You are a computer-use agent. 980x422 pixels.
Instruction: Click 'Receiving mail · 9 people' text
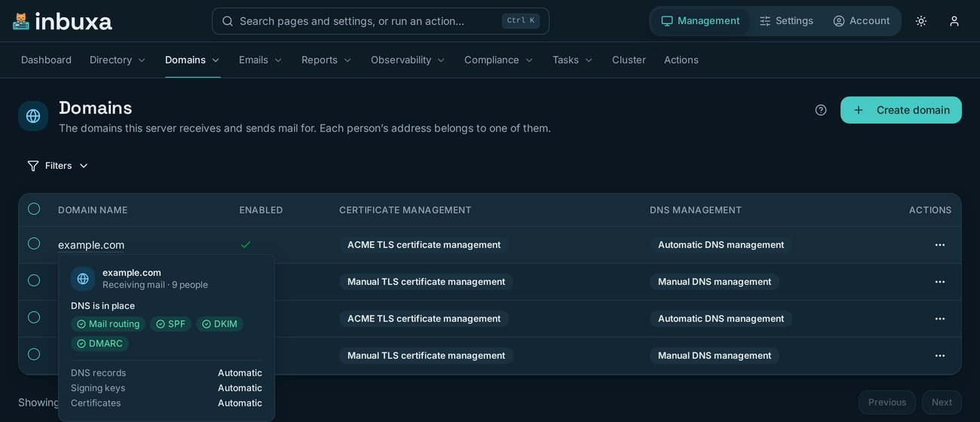tap(155, 285)
